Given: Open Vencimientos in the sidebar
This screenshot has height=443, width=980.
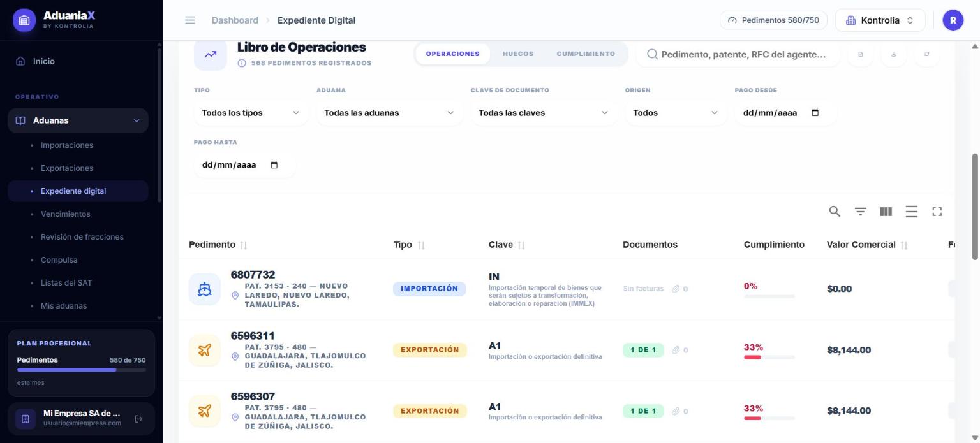Looking at the screenshot, I should coord(66,214).
